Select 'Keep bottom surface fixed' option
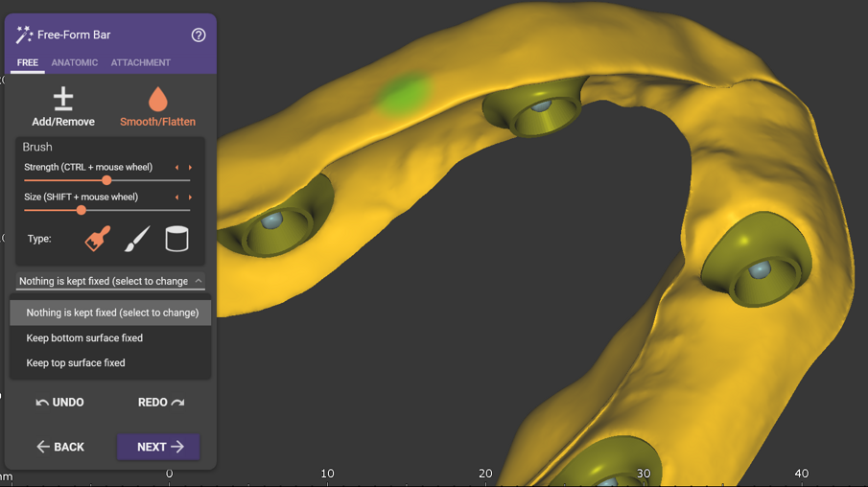The width and height of the screenshot is (868, 487). click(x=110, y=337)
